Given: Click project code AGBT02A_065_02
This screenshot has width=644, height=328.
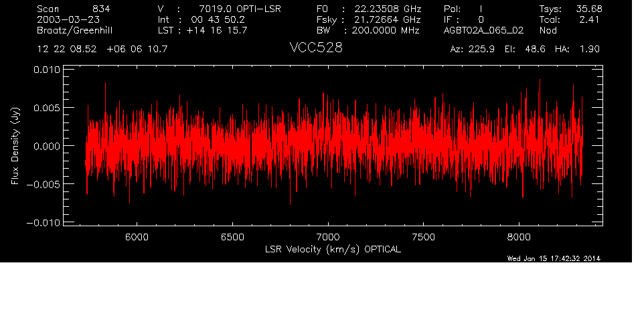Looking at the screenshot, I should pyautogui.click(x=483, y=31).
